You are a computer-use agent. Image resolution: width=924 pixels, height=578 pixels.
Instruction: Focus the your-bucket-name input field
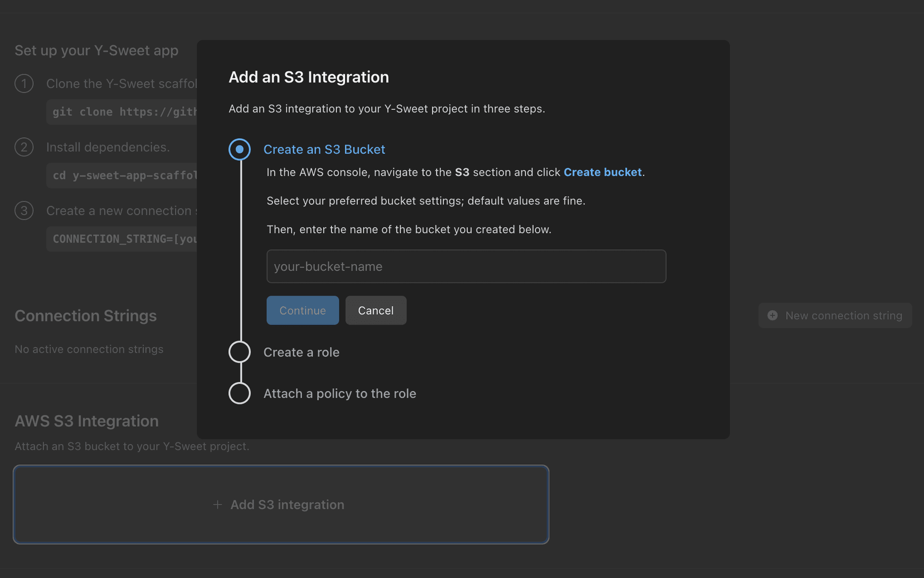click(466, 266)
